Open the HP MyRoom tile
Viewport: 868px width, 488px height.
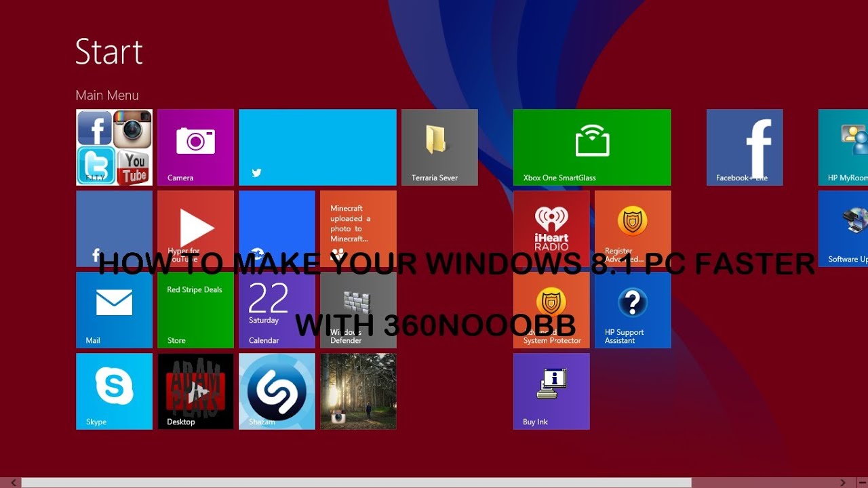click(843, 147)
